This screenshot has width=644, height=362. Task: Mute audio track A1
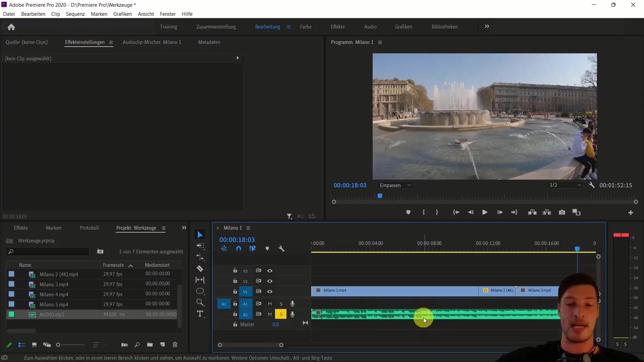click(270, 304)
